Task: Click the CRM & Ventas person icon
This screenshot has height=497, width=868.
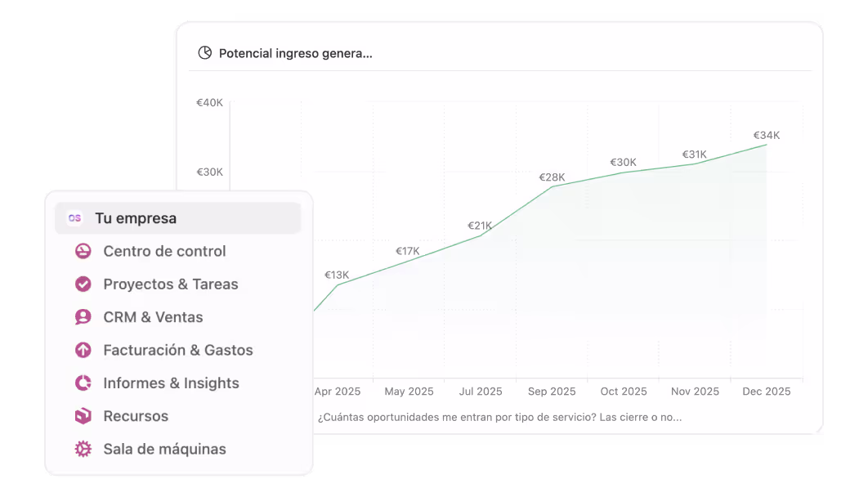Action: point(83,317)
